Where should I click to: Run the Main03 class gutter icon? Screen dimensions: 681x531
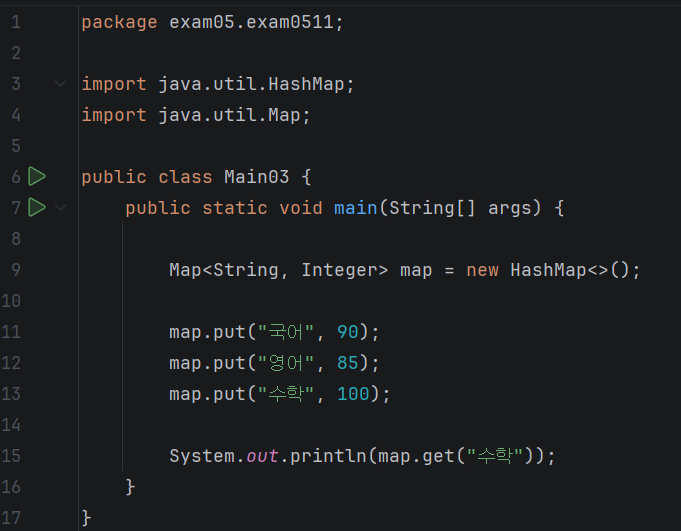click(37, 177)
